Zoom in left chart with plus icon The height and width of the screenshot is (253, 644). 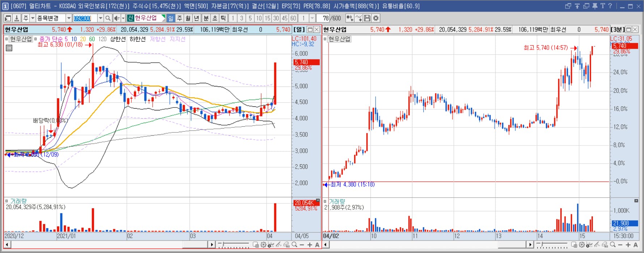(x=310, y=245)
